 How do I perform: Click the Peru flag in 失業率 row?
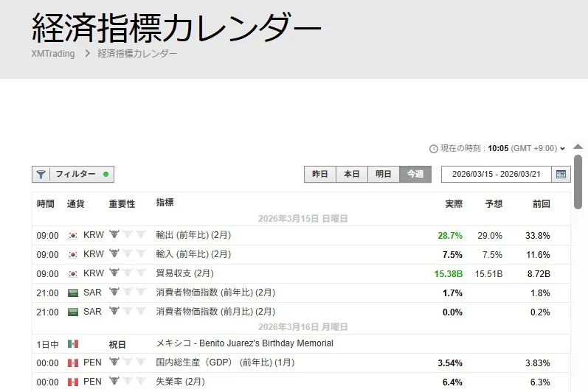pos(73,382)
